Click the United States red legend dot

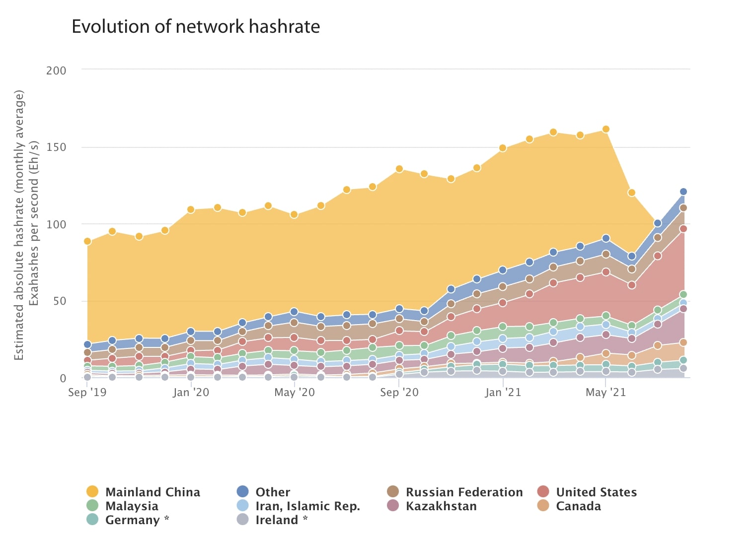(544, 492)
